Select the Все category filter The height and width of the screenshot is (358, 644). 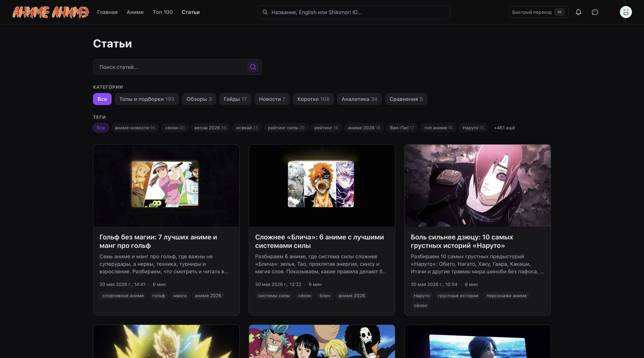pos(102,99)
